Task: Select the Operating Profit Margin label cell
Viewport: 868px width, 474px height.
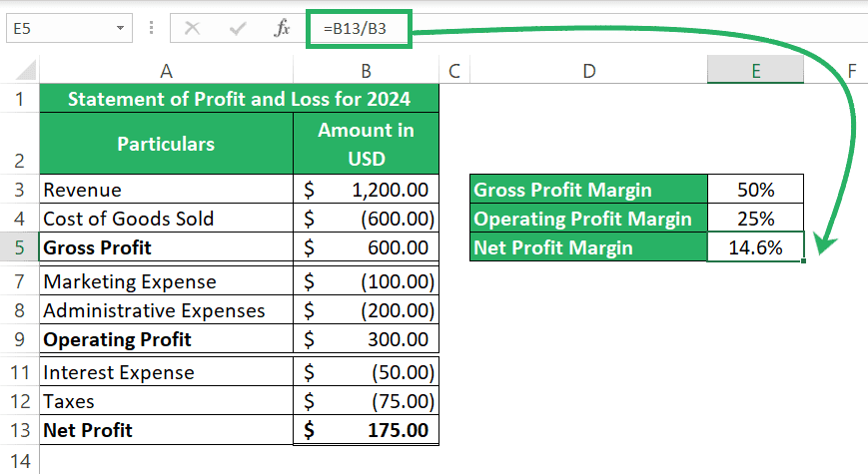Action: coord(588,219)
